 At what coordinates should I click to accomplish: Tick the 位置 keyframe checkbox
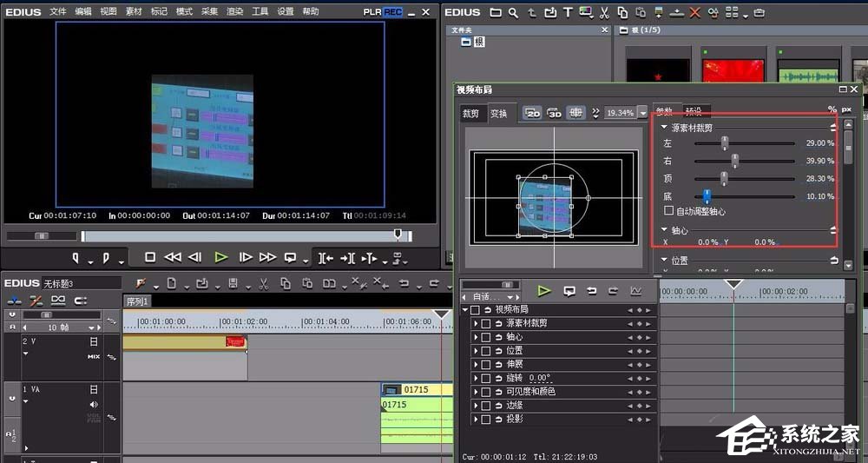(486, 351)
